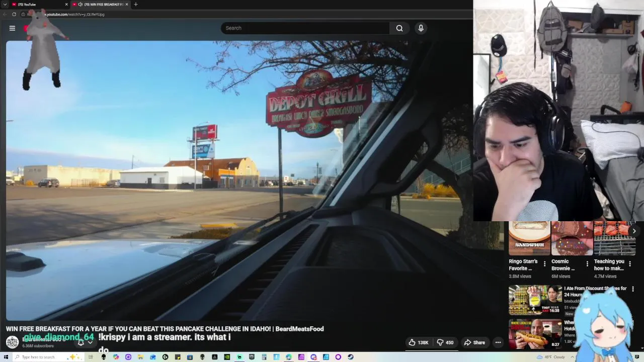Focus the YouTube Search field
The image size is (644, 362).
click(x=305, y=28)
